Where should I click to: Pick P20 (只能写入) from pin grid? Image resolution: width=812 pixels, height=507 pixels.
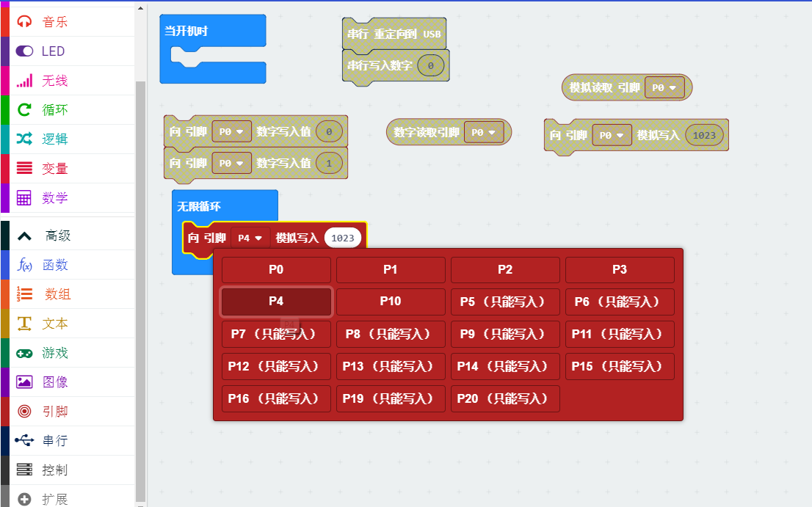pyautogui.click(x=505, y=398)
